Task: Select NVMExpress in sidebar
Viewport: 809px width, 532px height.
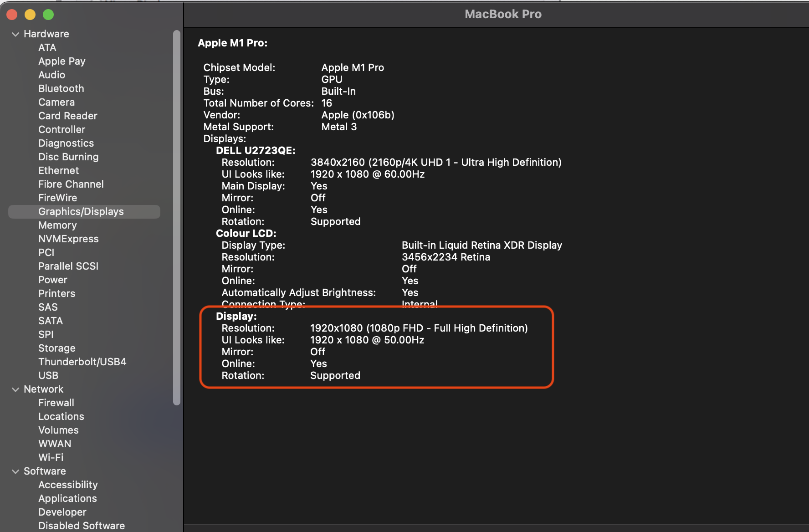Action: click(68, 239)
